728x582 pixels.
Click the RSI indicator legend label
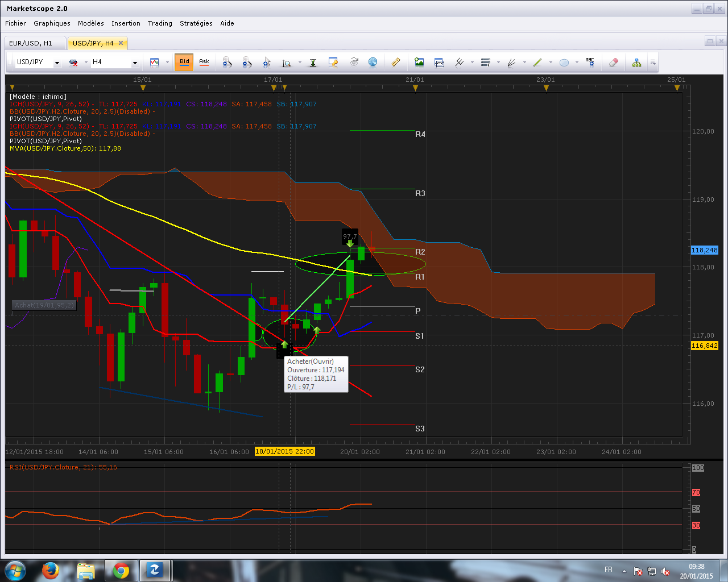63,467
